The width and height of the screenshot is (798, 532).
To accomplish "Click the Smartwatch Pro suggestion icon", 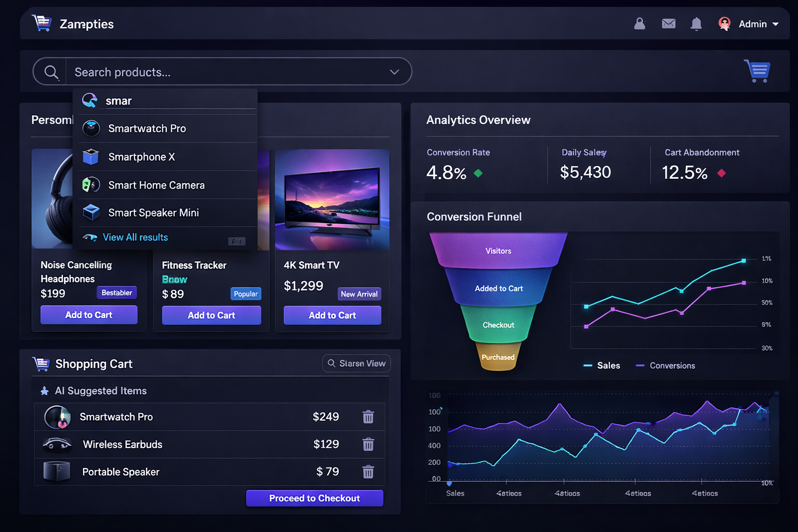I will click(91, 128).
